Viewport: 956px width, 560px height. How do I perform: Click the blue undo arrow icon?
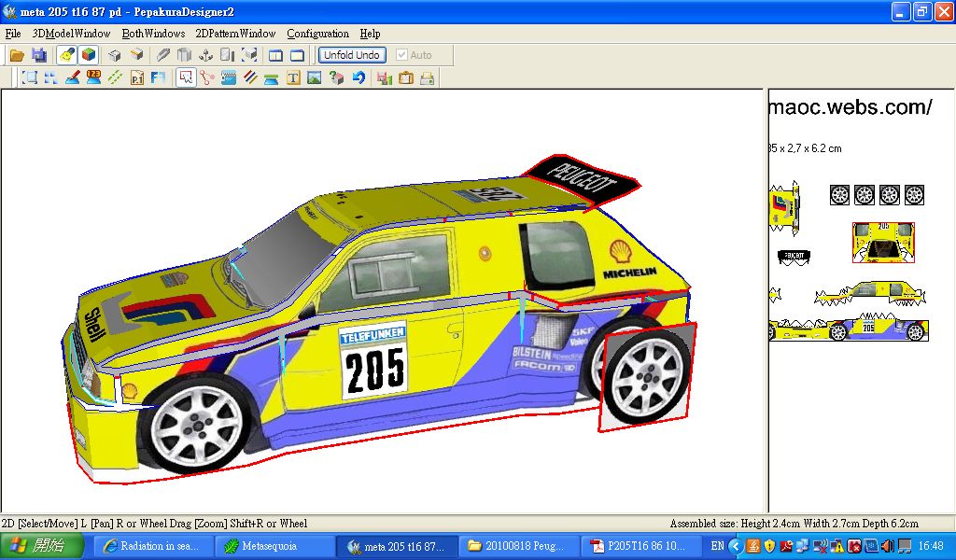(358, 78)
